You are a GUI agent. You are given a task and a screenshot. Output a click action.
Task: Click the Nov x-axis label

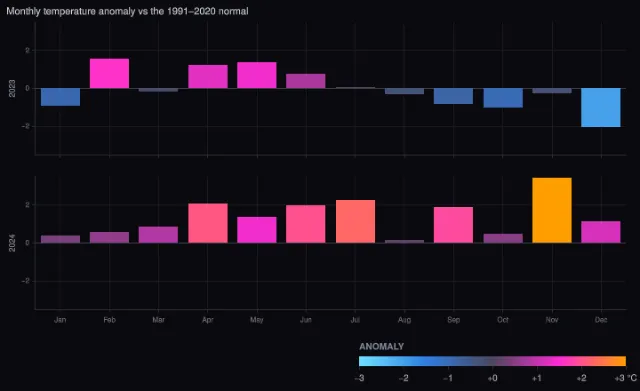coord(552,320)
